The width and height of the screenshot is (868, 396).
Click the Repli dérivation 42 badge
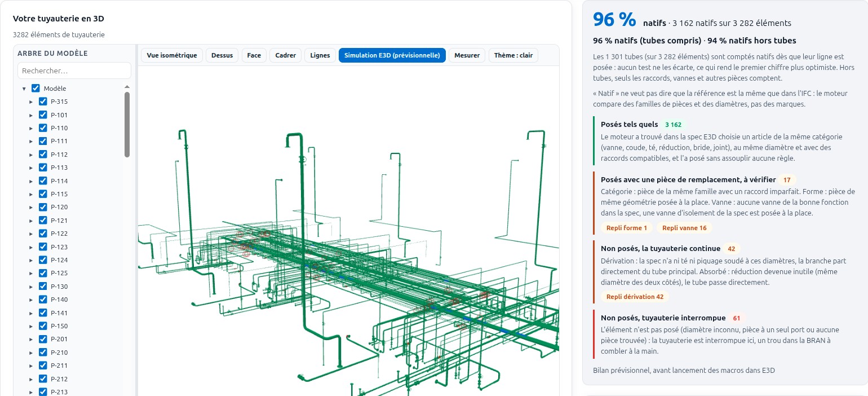(635, 297)
